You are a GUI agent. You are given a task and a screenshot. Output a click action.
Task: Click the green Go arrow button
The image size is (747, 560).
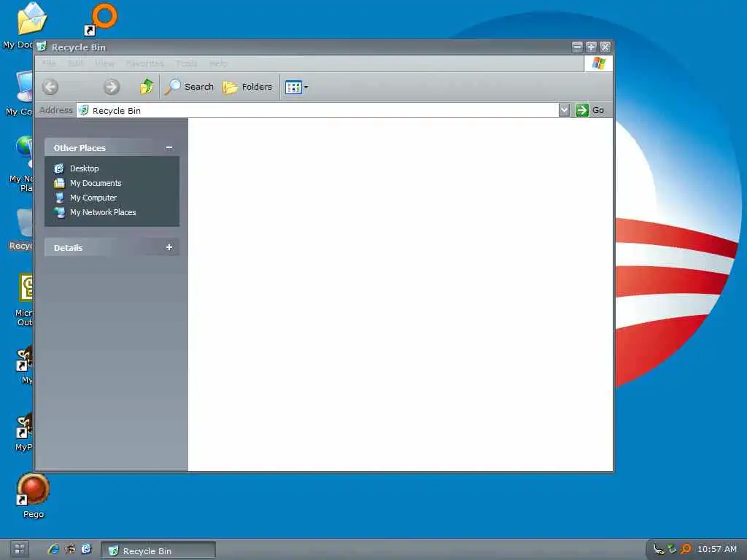point(581,110)
